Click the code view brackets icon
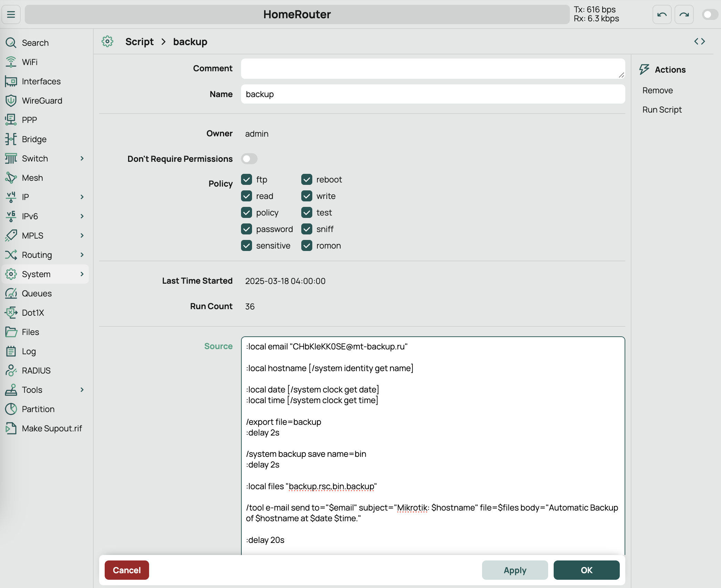This screenshot has width=721, height=588. tap(699, 41)
